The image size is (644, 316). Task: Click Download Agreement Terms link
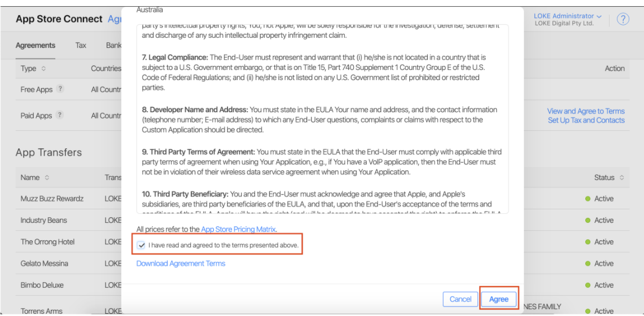(x=181, y=264)
